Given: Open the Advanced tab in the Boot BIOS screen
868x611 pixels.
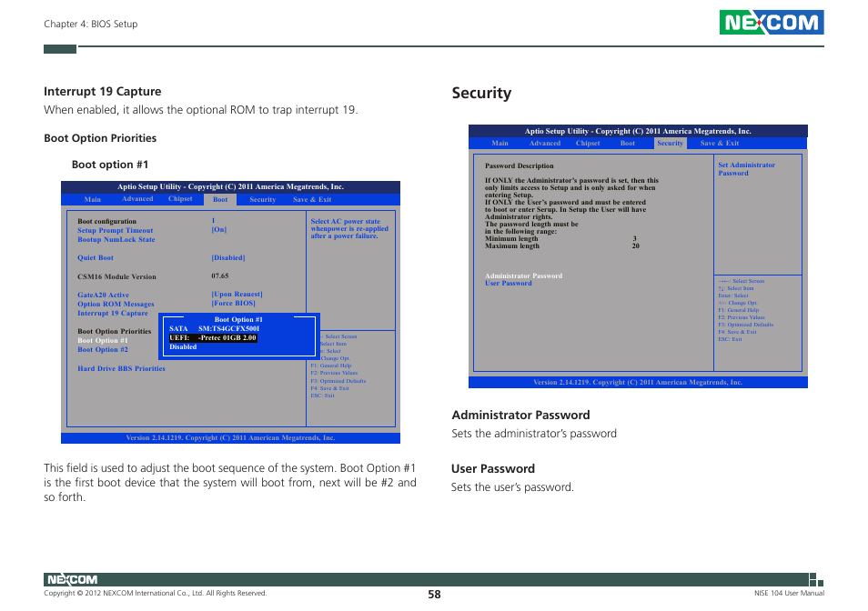Looking at the screenshot, I should [x=137, y=198].
